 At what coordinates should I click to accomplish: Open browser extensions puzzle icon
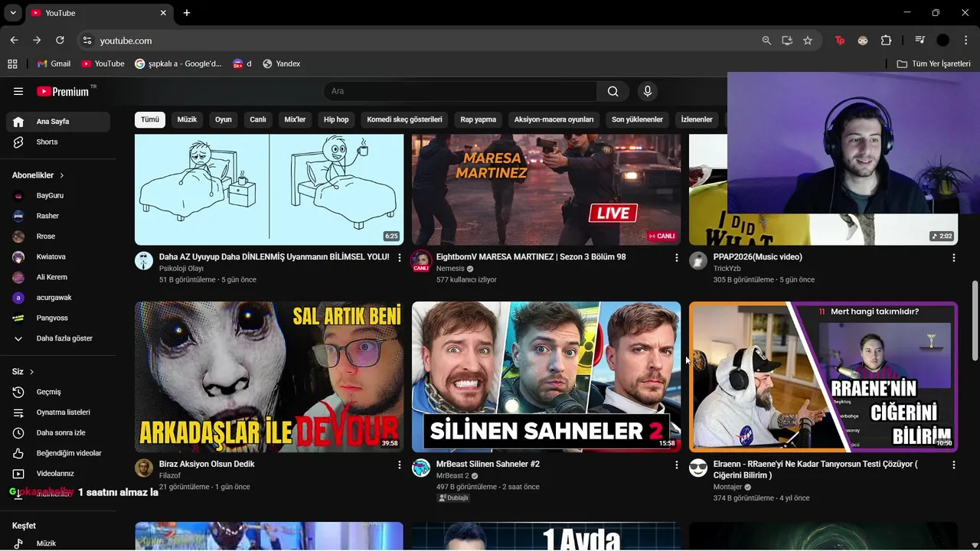pyautogui.click(x=887, y=41)
